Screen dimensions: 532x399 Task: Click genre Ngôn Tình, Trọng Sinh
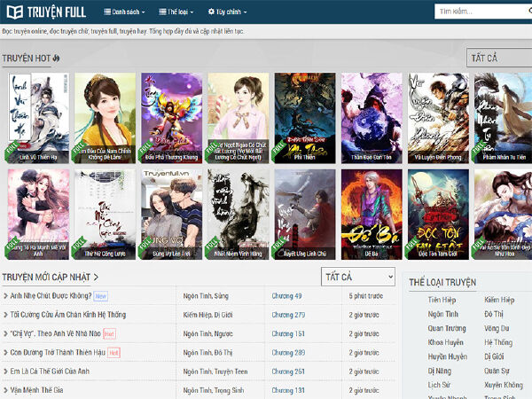tap(214, 390)
